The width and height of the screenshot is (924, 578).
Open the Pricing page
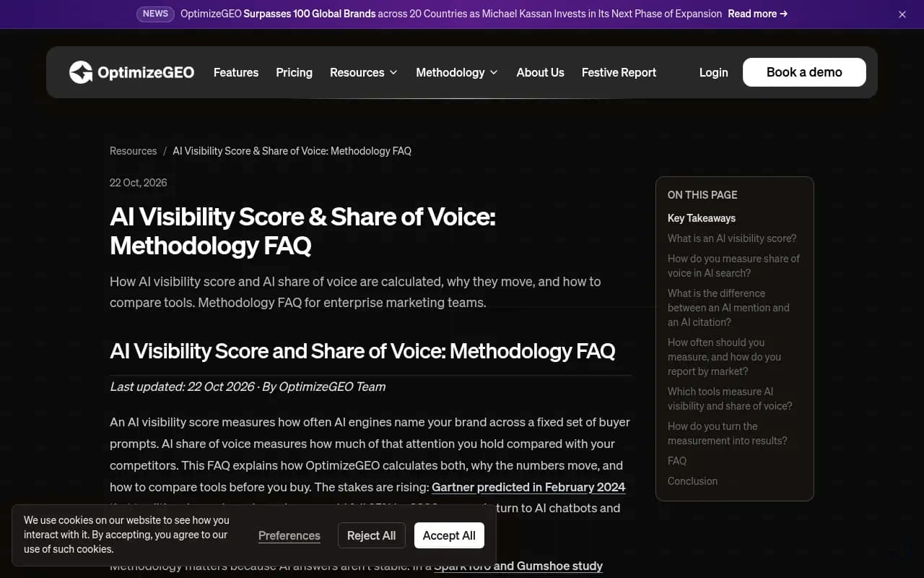click(x=294, y=72)
